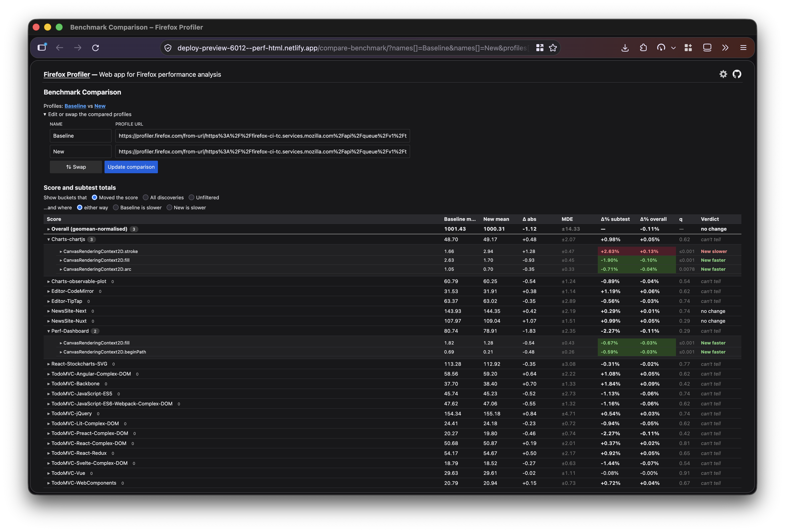Click the Δ% overall column header
Image resolution: width=785 pixels, height=532 pixels.
click(653, 219)
